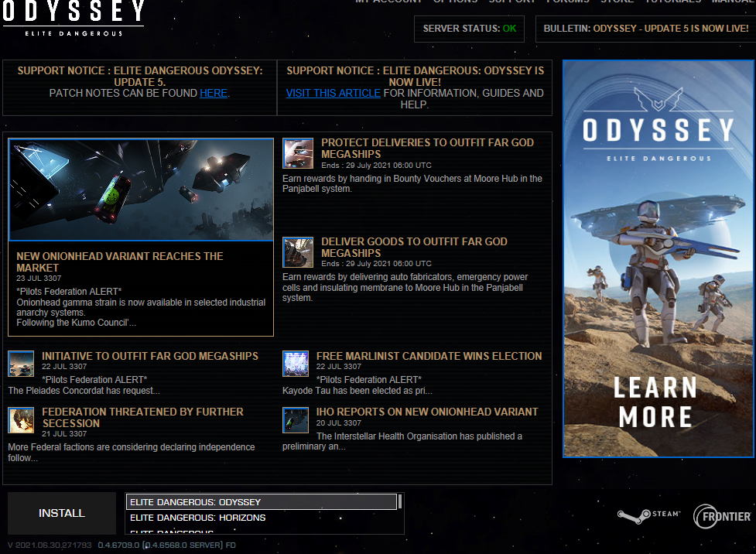Open the HERE patch notes link
This screenshot has height=554, width=756.
(x=214, y=93)
